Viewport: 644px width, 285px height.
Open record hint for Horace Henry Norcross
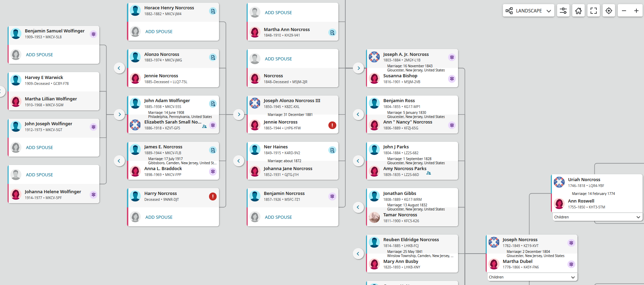point(213,11)
